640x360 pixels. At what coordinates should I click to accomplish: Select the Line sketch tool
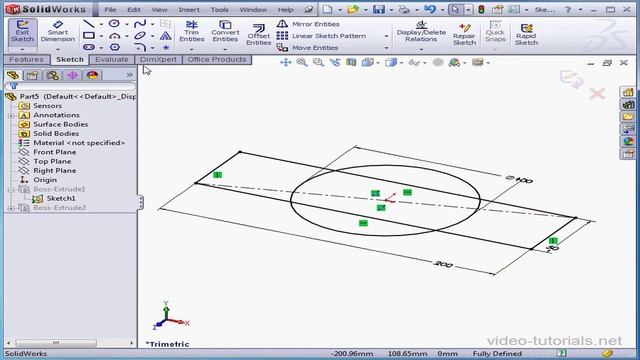coord(89,24)
